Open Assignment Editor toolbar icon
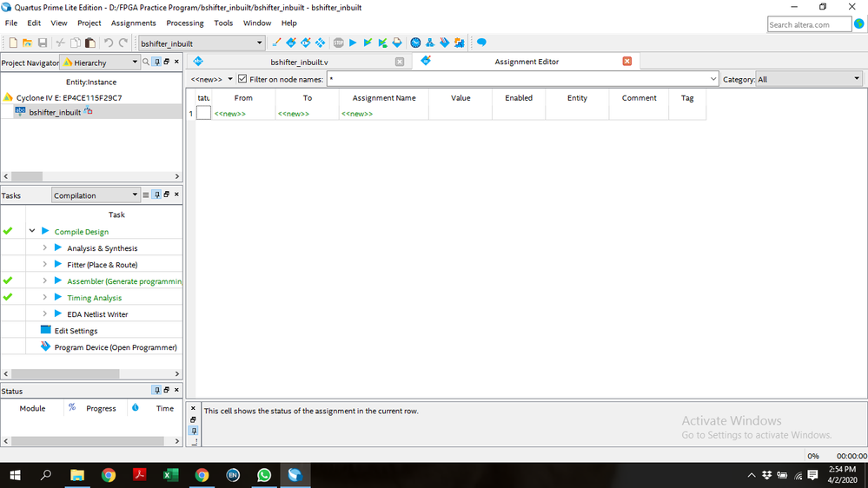Screen dimensions: 868x488 point(290,43)
